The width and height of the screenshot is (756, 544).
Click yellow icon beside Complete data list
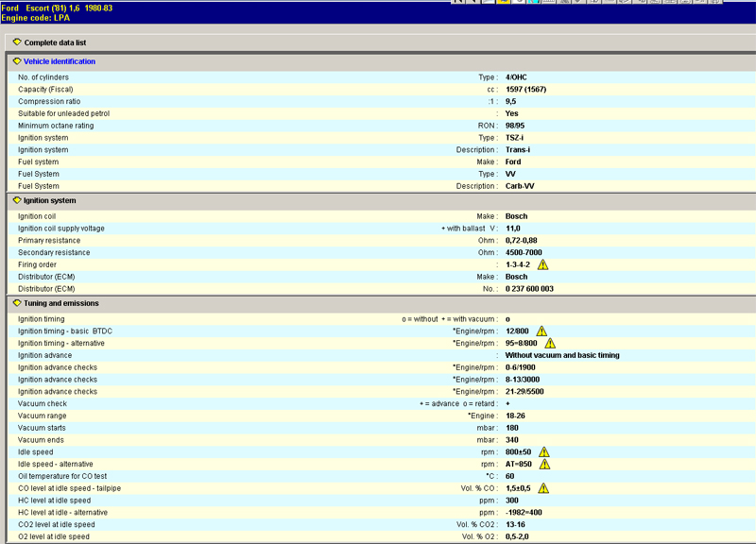click(x=17, y=42)
